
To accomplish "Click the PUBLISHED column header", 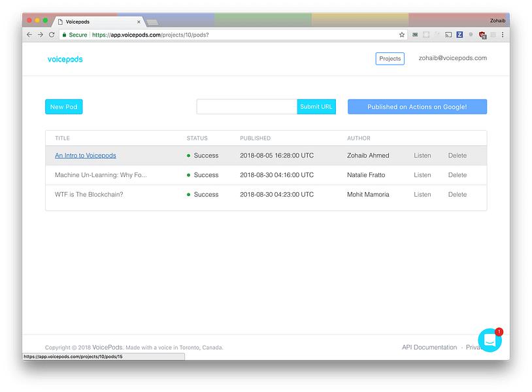I will pyautogui.click(x=256, y=138).
